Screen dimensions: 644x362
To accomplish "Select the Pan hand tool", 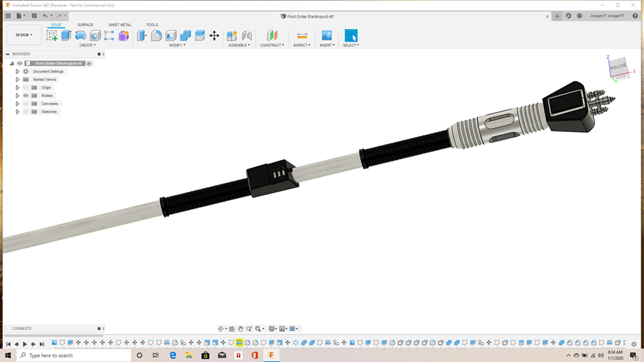I will click(x=240, y=328).
